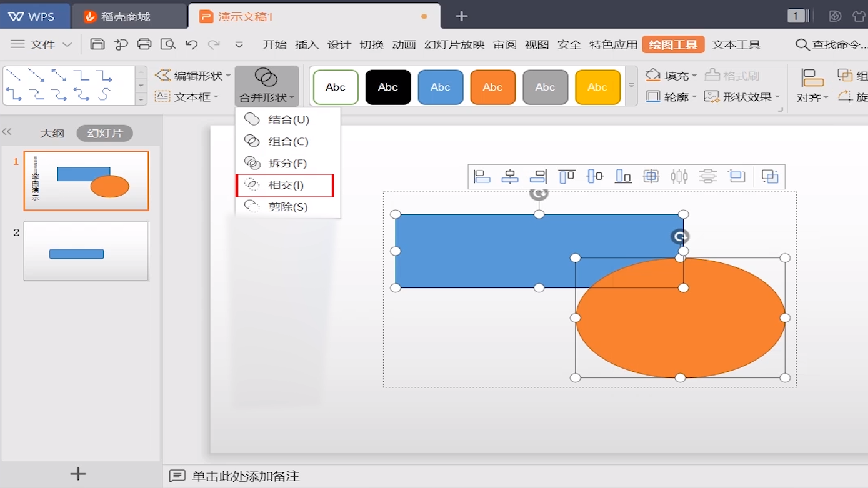868x488 pixels.
Task: Switch to 大纲 outline view
Action: [52, 133]
